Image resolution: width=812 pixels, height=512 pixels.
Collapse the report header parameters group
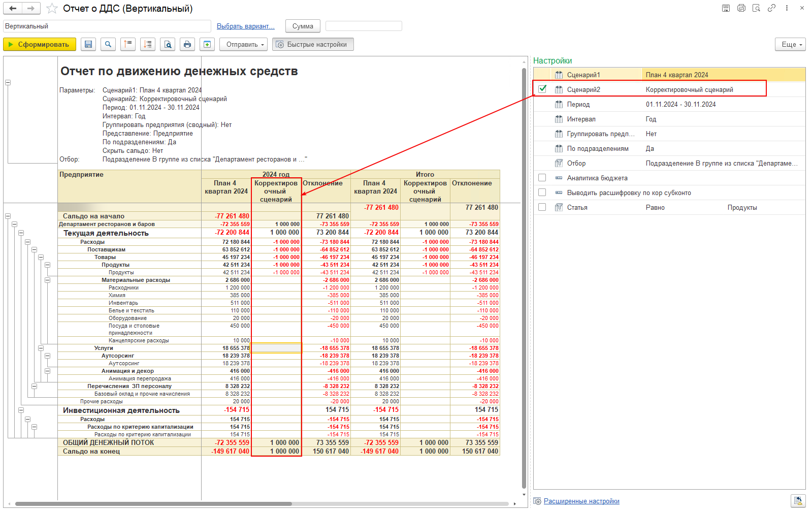click(8, 82)
